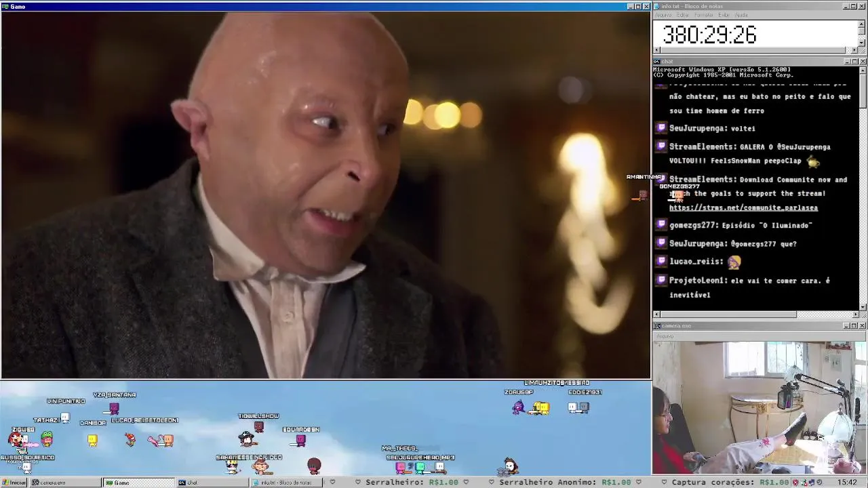Click the chat vertical scrollbar up arrow
Screen dimensions: 868x488
863,70
